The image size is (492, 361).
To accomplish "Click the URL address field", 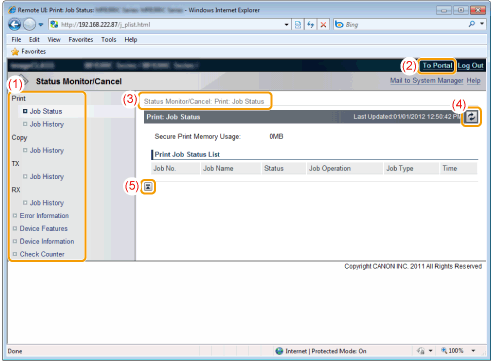I will pyautogui.click(x=170, y=25).
